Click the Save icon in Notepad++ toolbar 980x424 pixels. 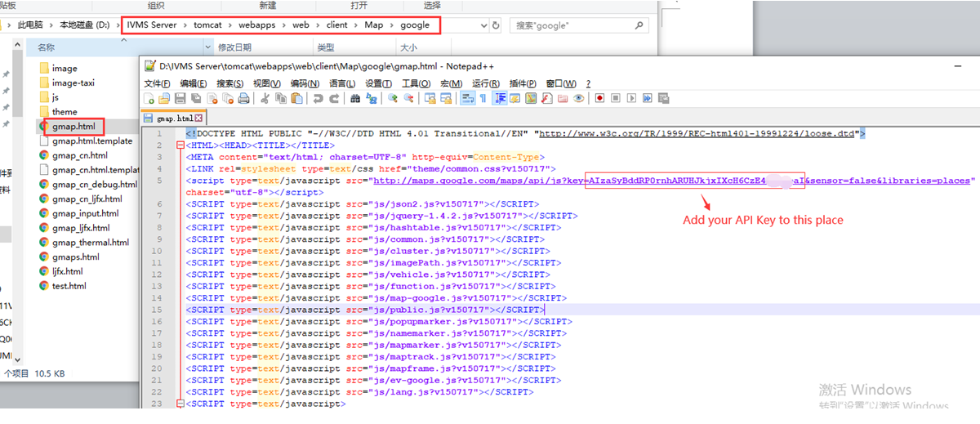click(180, 98)
